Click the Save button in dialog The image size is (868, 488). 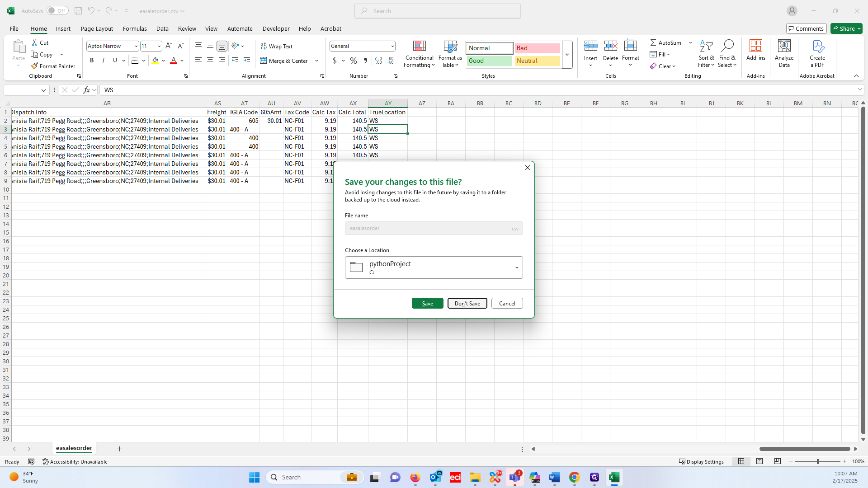point(428,303)
